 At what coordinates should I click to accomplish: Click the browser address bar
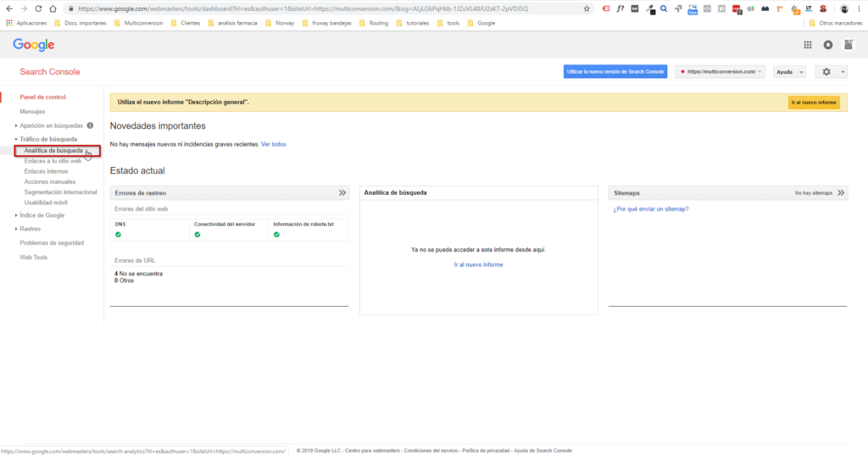[330, 8]
